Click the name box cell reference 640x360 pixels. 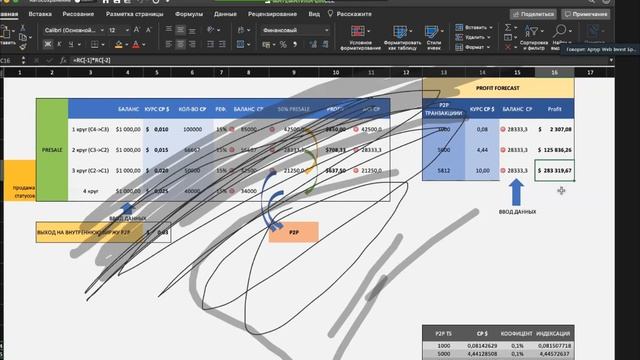(x=9, y=60)
